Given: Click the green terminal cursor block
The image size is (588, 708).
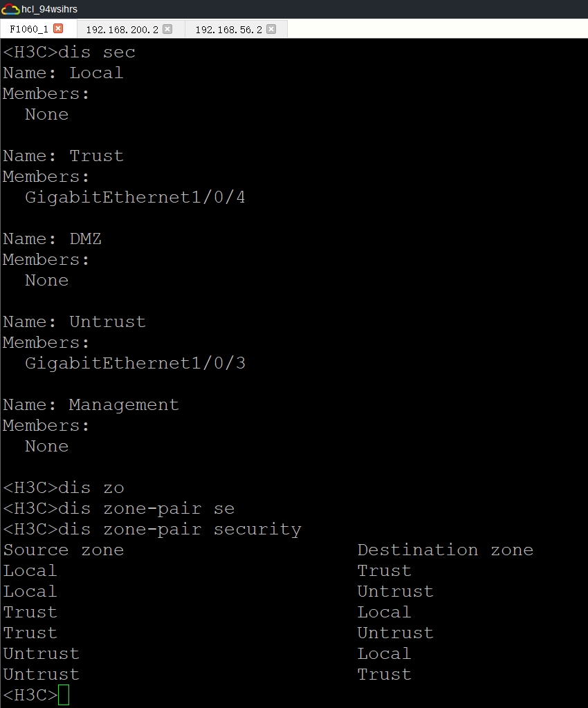Looking at the screenshot, I should 64,695.
